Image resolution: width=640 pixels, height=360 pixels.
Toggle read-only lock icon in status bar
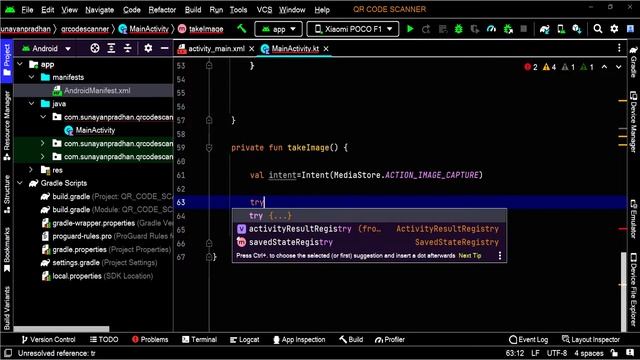[614, 353]
